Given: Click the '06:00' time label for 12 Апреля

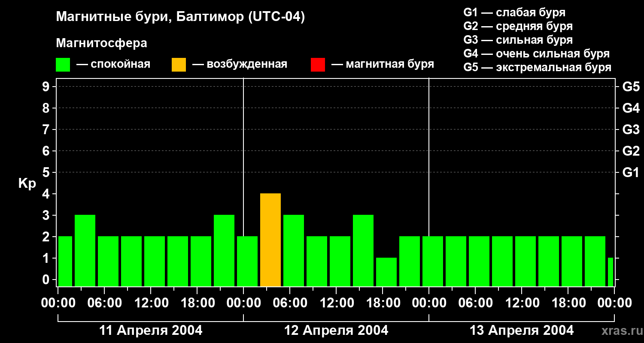Looking at the screenshot, I should 290,303.
